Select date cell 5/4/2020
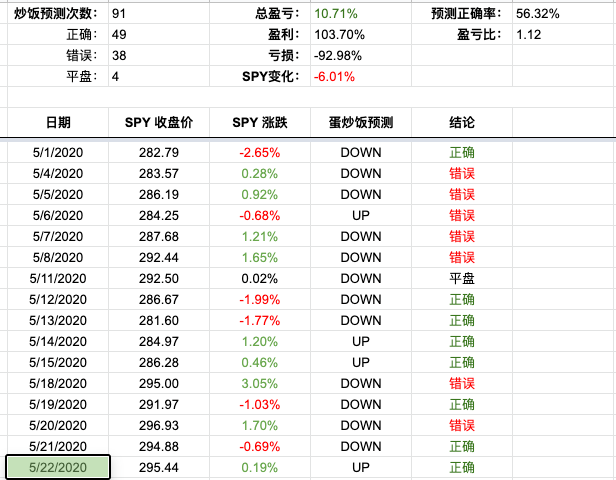 click(x=58, y=173)
